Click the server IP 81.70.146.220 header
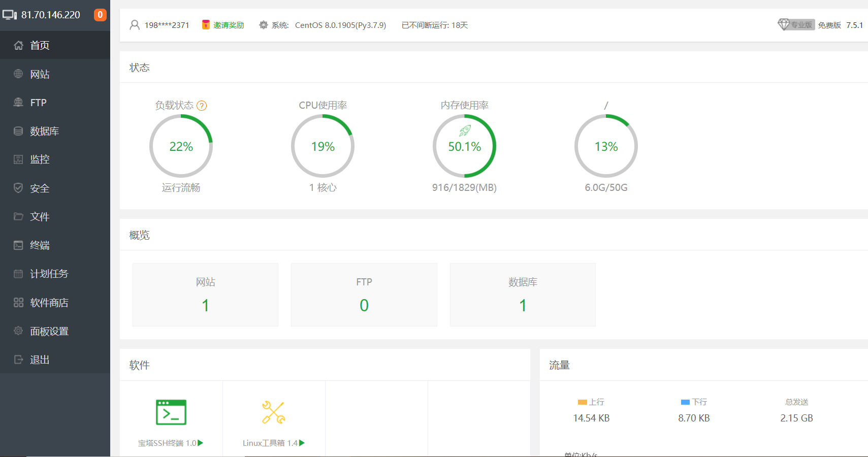Viewport: 868px width, 457px height. tap(51, 15)
